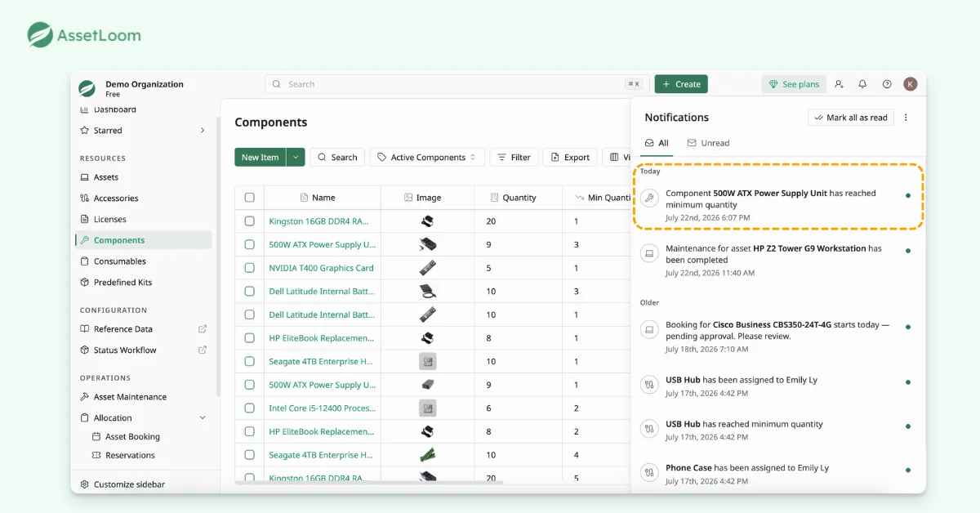The height and width of the screenshot is (513, 980).
Task: Expand the Starred sidebar section
Action: 203,131
